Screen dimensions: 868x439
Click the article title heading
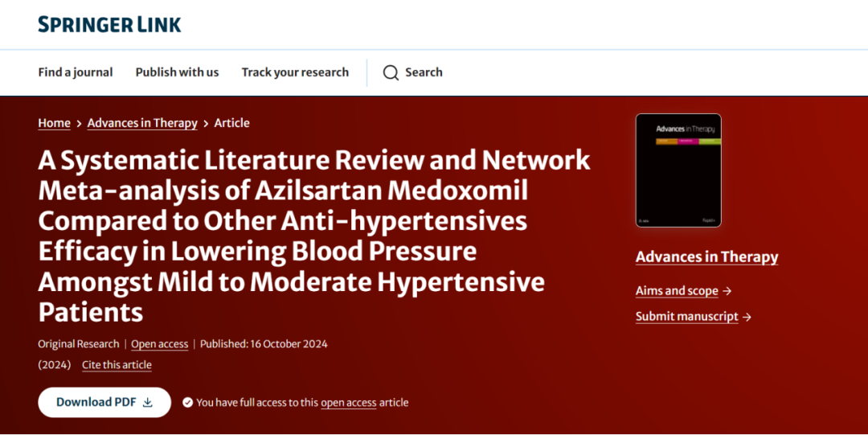(313, 235)
